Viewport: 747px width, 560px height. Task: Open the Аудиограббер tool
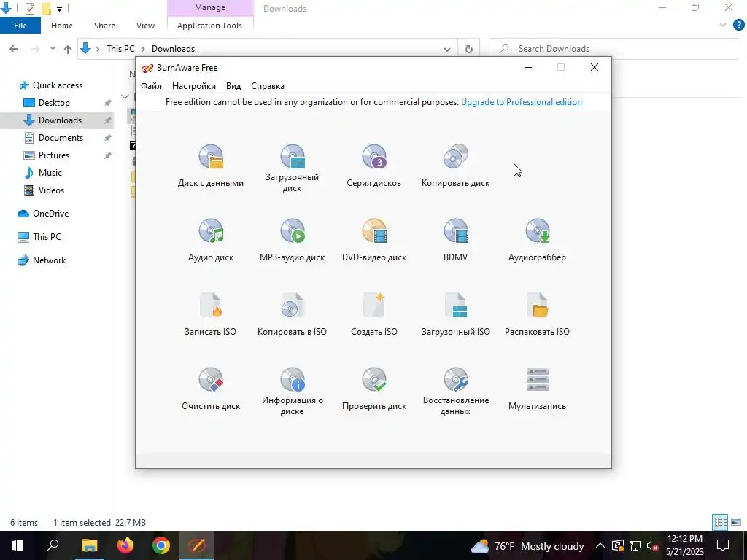coord(537,240)
